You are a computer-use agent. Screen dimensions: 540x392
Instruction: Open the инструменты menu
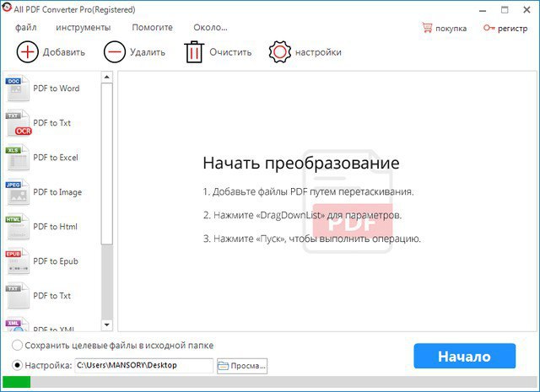point(84,28)
